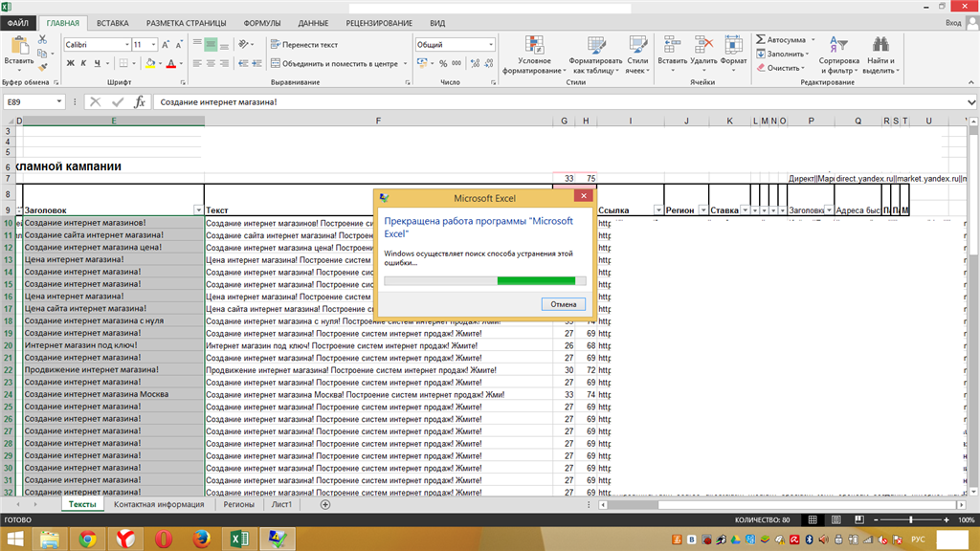Viewport: 980px width, 551px height.
Task: Apply percent style format
Action: 443,63
